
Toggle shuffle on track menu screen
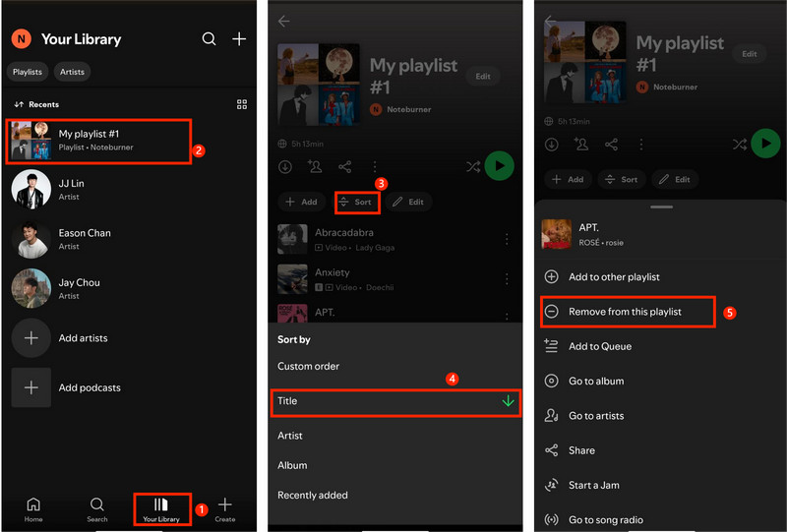coord(740,145)
